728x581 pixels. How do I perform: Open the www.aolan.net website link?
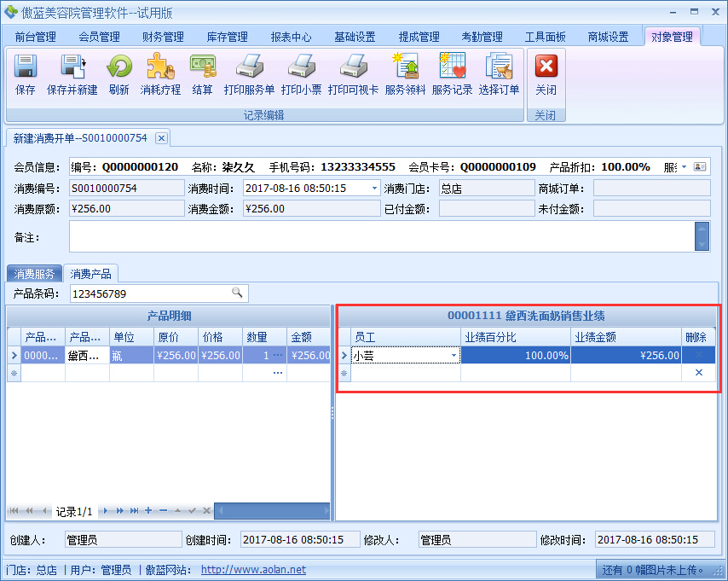pyautogui.click(x=253, y=570)
